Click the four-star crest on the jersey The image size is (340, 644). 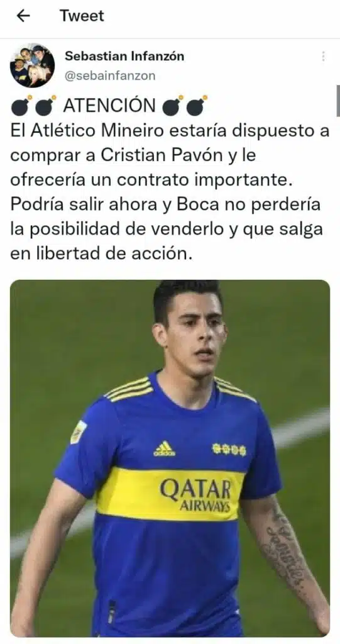(229, 450)
